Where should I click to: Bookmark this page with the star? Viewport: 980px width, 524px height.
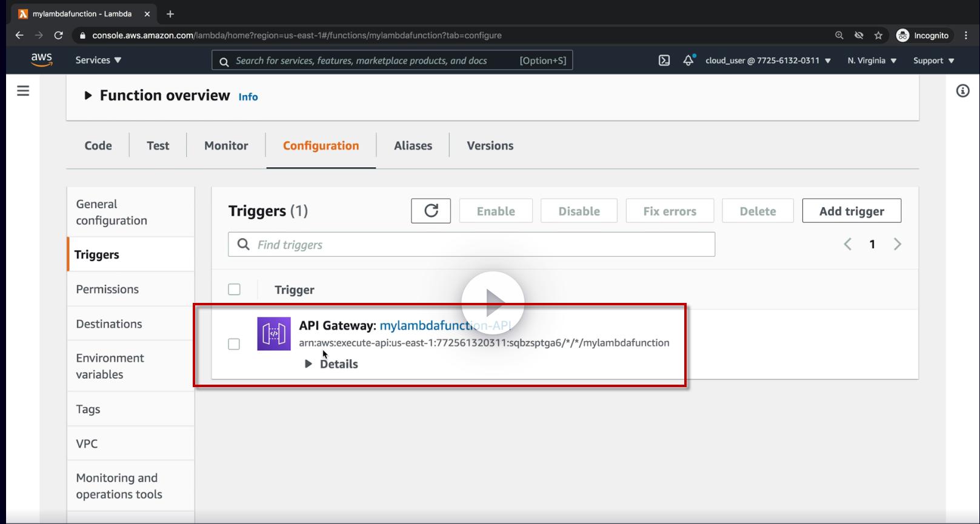878,36
